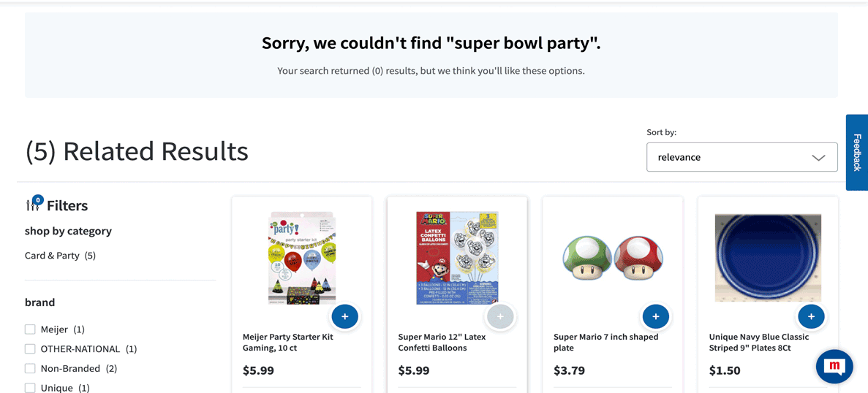The height and width of the screenshot is (393, 868).
Task: Filter by Card & Party category
Action: [x=60, y=256]
